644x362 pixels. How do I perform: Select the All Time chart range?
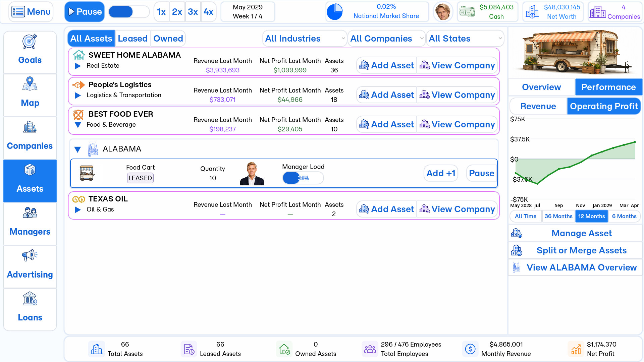point(526,216)
